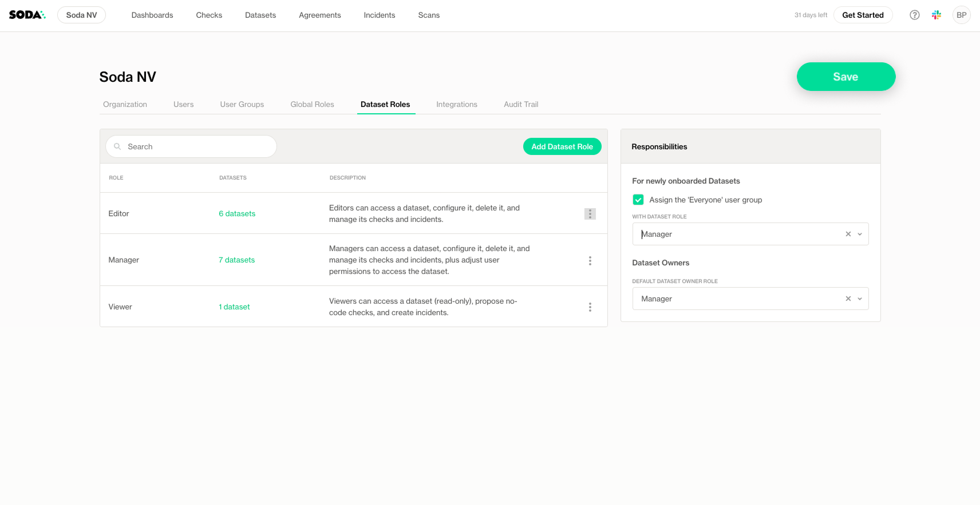This screenshot has height=505, width=980.
Task: Clear the With Dataset Role selection
Action: 848,234
